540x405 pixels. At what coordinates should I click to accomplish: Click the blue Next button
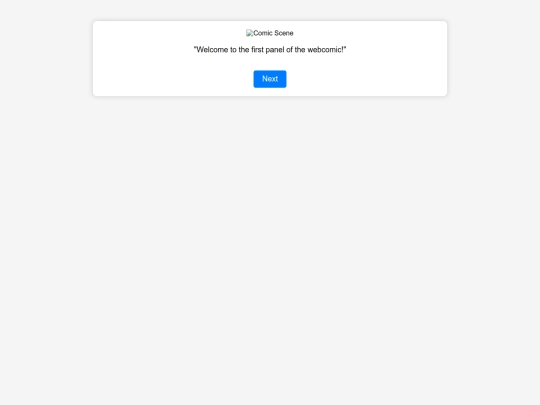click(270, 79)
